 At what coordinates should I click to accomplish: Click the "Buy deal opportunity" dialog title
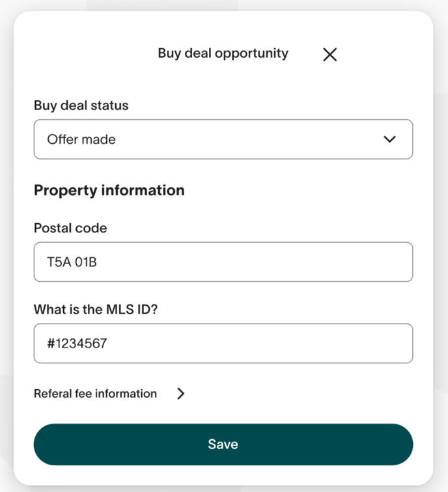click(223, 53)
